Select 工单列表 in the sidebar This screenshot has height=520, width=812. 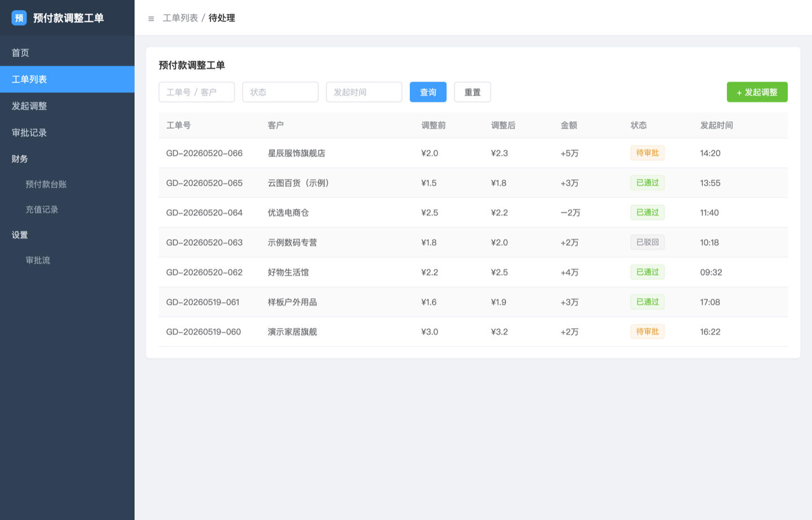pos(67,80)
